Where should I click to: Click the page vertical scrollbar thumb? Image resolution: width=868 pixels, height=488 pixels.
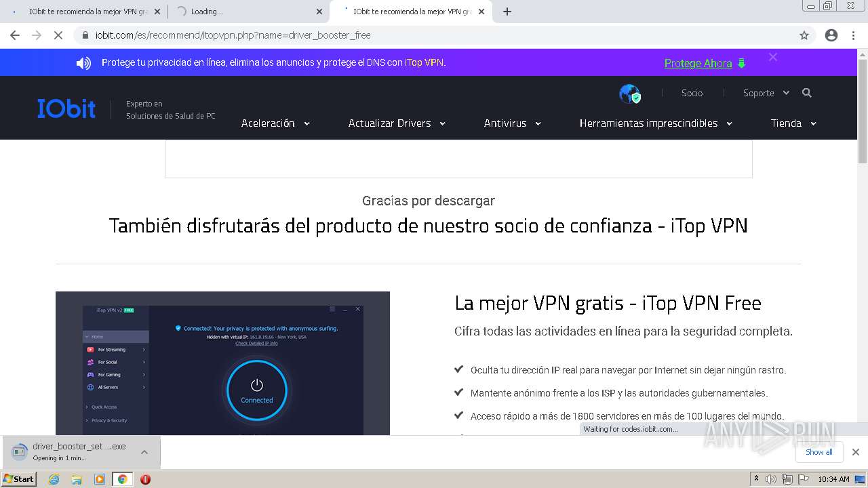(x=863, y=111)
